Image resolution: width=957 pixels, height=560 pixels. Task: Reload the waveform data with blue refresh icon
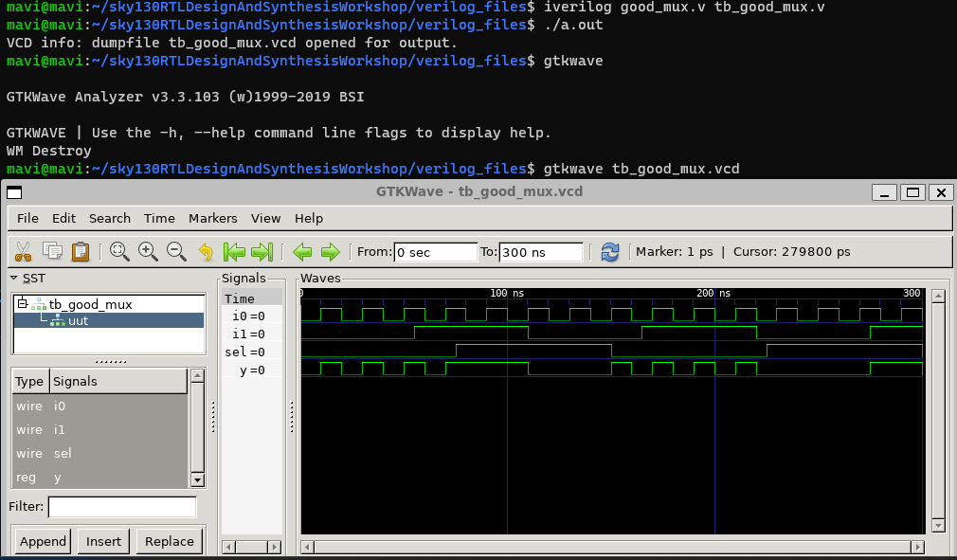[x=609, y=251]
